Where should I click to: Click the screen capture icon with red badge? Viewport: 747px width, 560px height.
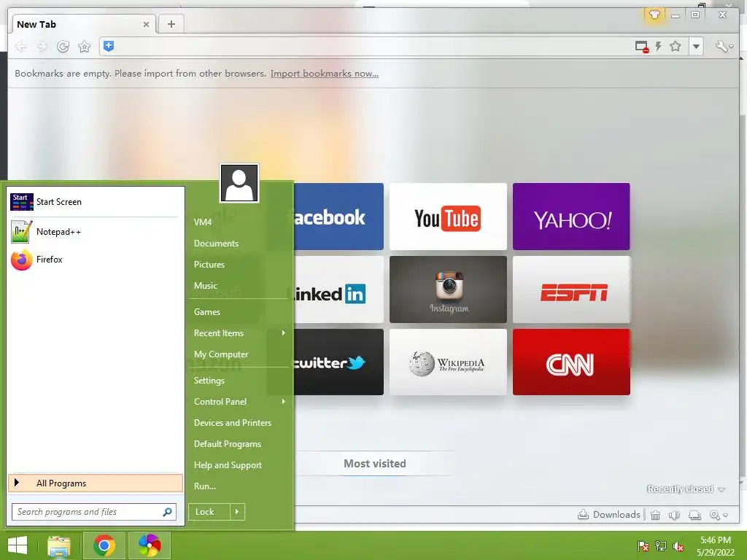pyautogui.click(x=642, y=47)
